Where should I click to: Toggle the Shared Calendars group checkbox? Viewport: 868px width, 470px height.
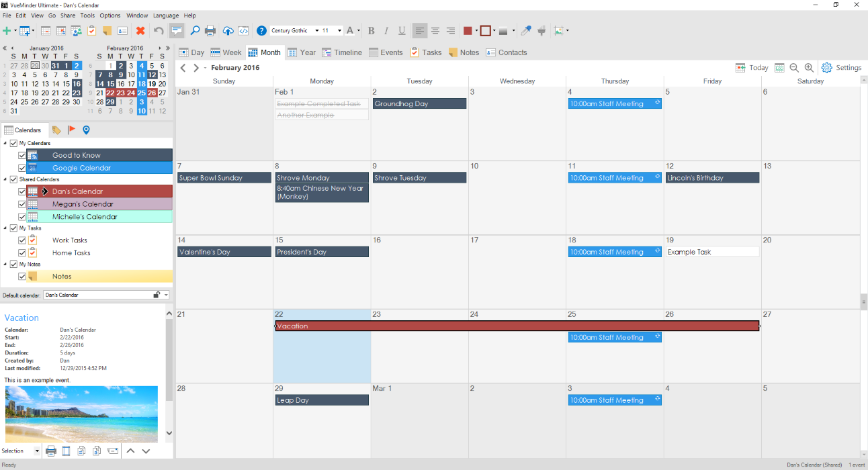13,179
